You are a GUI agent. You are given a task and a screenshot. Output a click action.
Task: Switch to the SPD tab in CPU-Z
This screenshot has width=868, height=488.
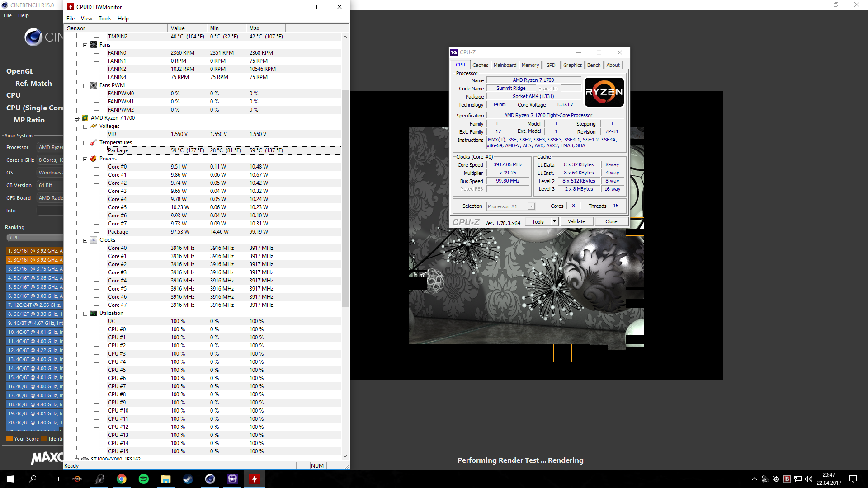pyautogui.click(x=551, y=65)
